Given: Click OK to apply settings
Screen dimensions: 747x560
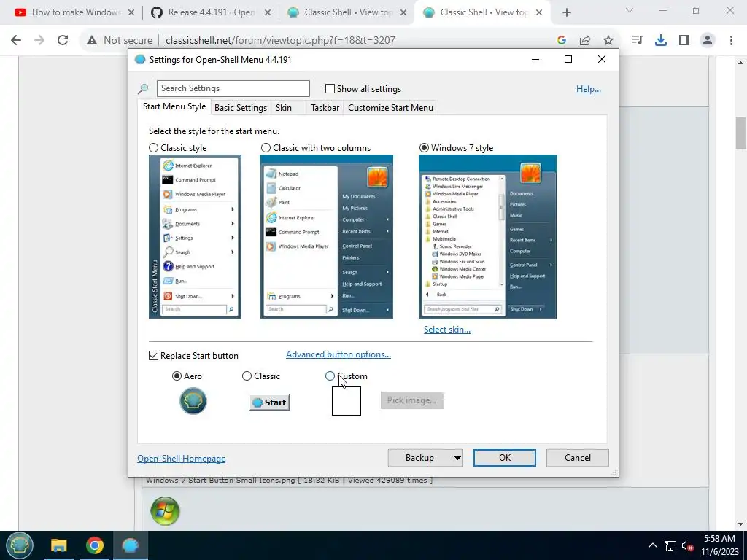Looking at the screenshot, I should (x=505, y=458).
